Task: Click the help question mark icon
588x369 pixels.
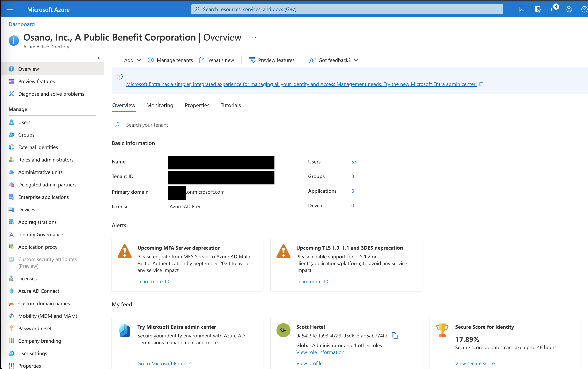Action: (x=584, y=9)
